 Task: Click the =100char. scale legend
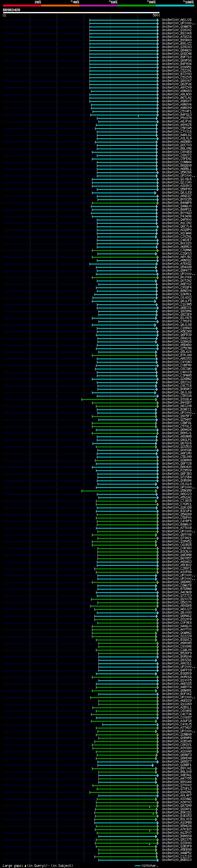146,866
